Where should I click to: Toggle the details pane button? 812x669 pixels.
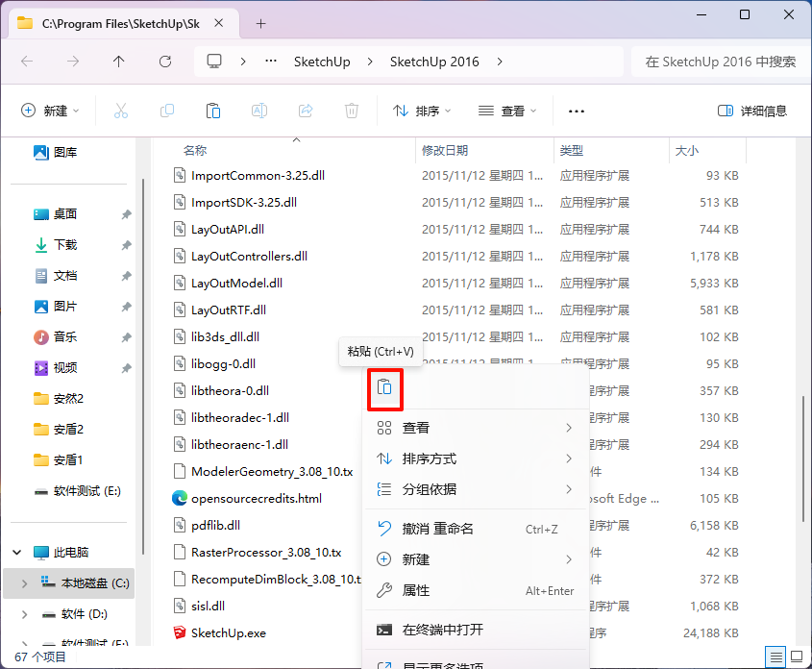(x=751, y=111)
